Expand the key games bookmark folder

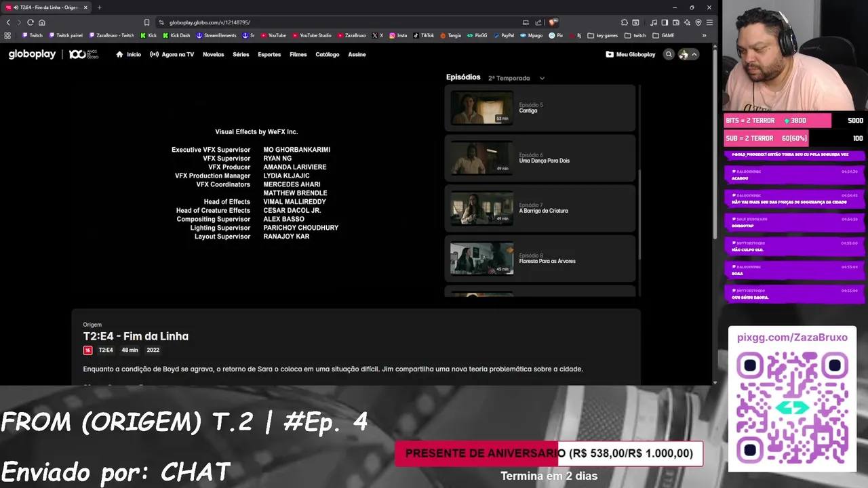(603, 35)
